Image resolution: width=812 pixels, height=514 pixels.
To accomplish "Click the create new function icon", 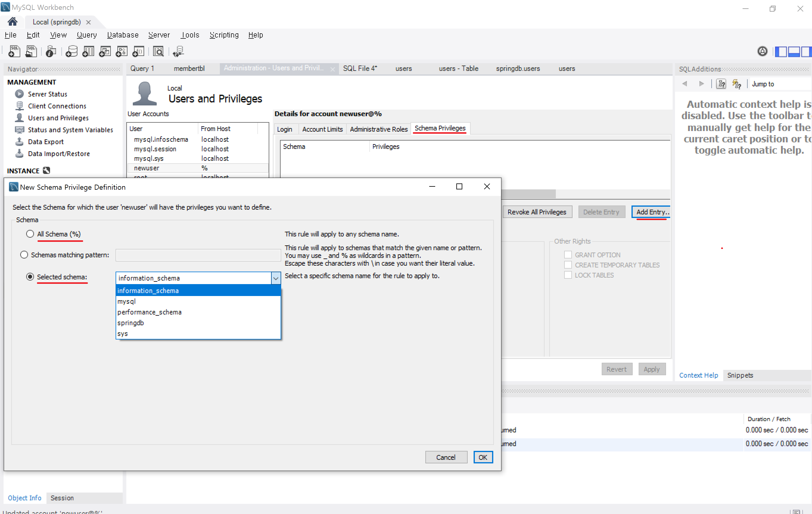I will (139, 51).
